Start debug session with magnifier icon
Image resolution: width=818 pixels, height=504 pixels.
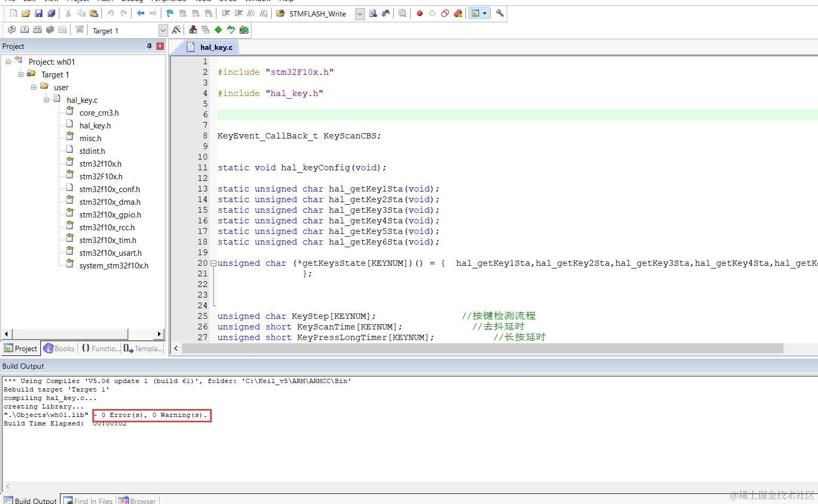click(x=402, y=13)
